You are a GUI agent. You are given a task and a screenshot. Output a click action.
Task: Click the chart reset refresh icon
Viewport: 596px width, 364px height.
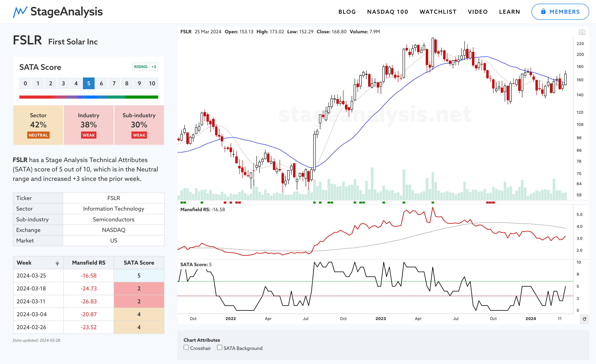[584, 319]
